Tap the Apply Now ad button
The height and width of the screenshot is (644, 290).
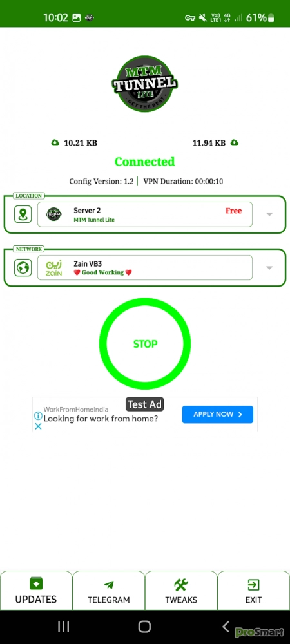pos(218,414)
